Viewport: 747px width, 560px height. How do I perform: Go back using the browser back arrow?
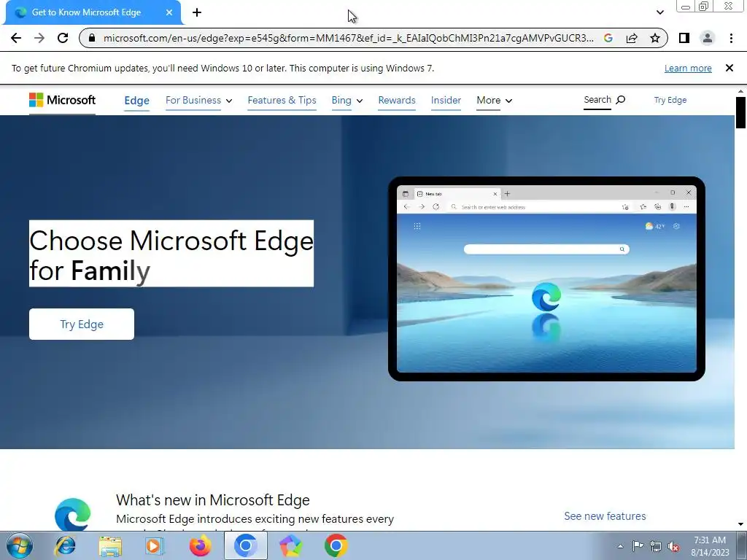16,38
